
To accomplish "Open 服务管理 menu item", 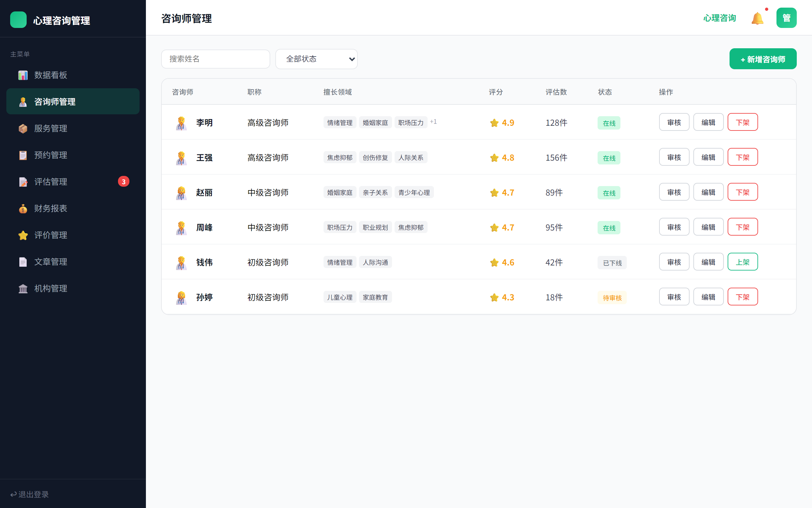I will click(73, 128).
